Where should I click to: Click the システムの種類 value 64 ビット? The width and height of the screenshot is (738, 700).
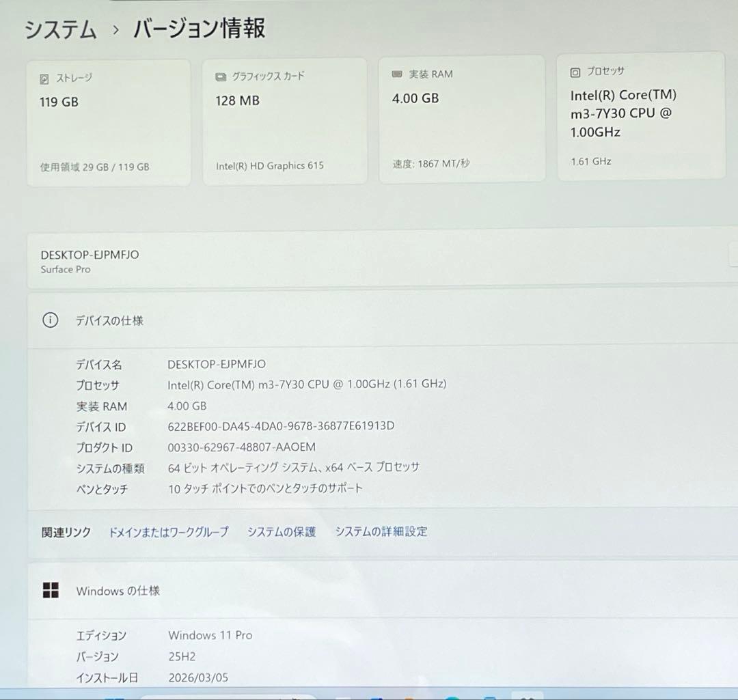pyautogui.click(x=294, y=468)
